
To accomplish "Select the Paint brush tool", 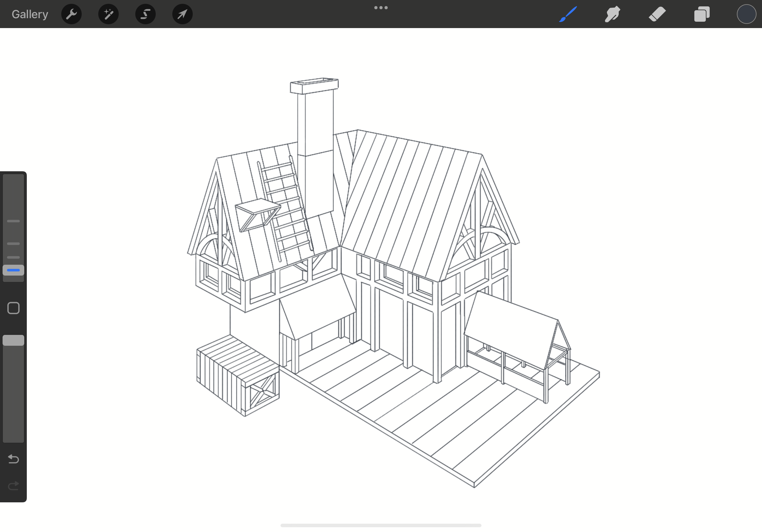I will pyautogui.click(x=568, y=14).
